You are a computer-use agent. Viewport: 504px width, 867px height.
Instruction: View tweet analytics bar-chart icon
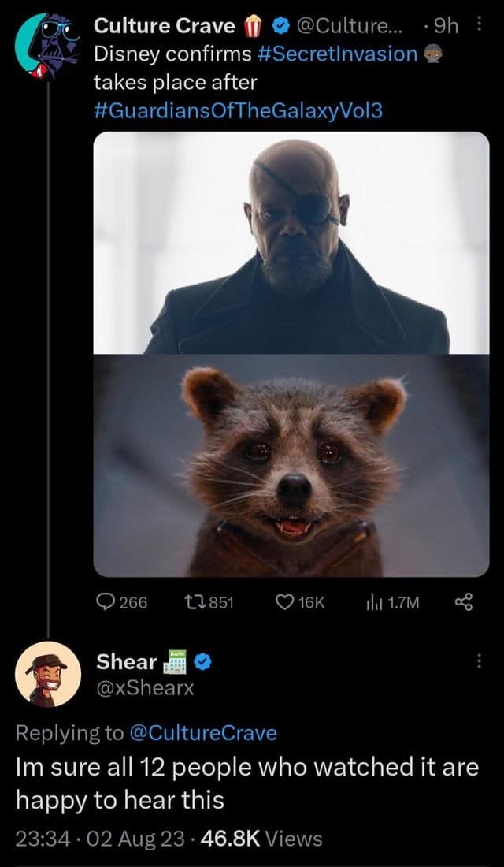(x=372, y=603)
